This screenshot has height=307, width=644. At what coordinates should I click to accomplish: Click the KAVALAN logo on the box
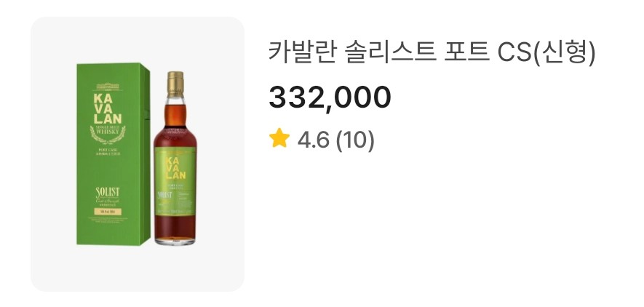click(107, 109)
